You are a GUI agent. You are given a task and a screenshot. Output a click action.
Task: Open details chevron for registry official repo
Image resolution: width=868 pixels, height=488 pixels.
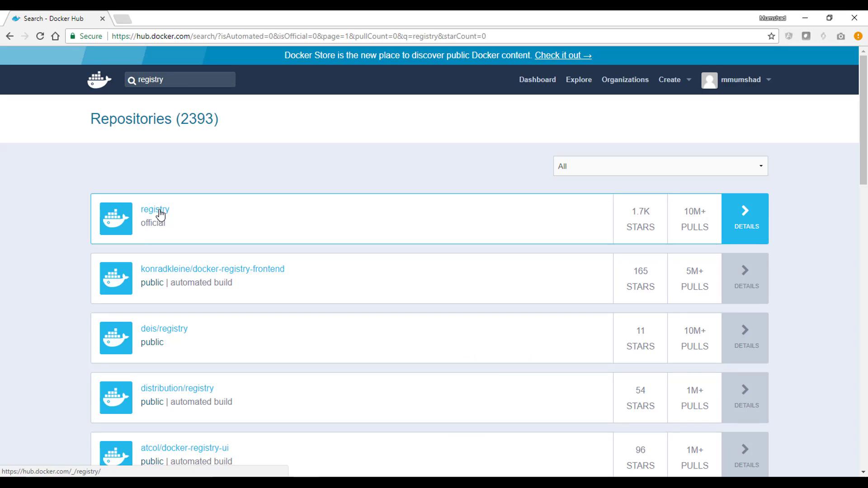[745, 219]
